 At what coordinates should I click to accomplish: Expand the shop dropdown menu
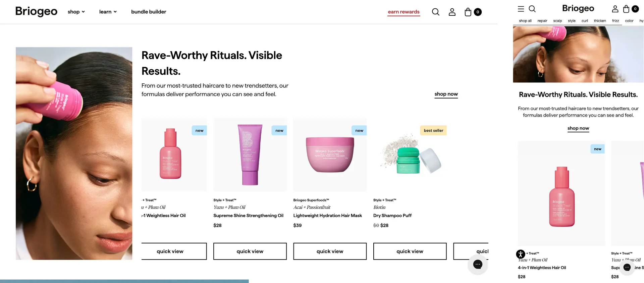point(76,12)
